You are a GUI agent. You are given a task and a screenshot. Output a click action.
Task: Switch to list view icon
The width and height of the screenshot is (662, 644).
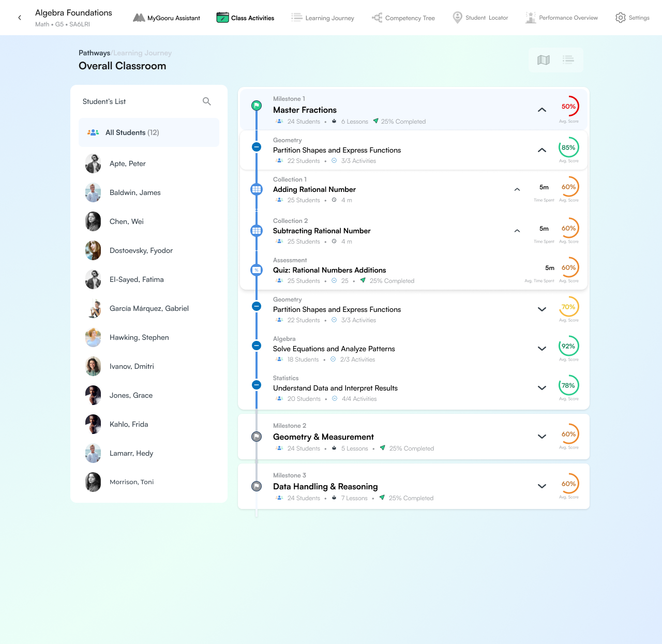point(568,60)
